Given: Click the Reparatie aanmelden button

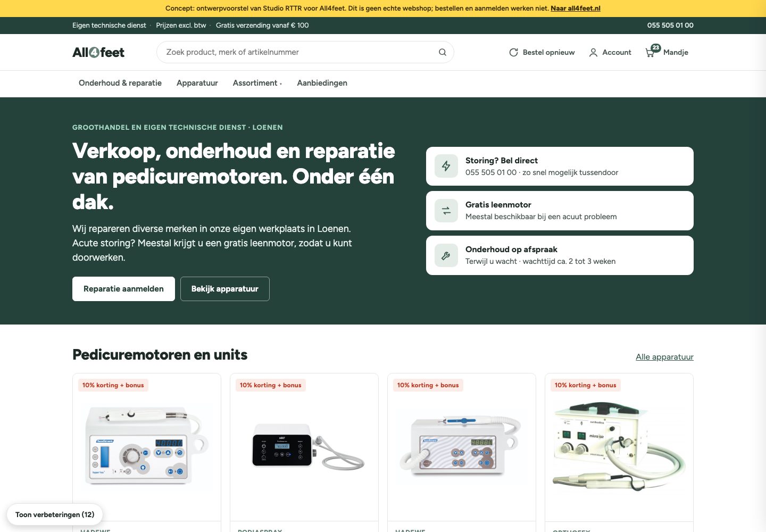Looking at the screenshot, I should point(123,289).
